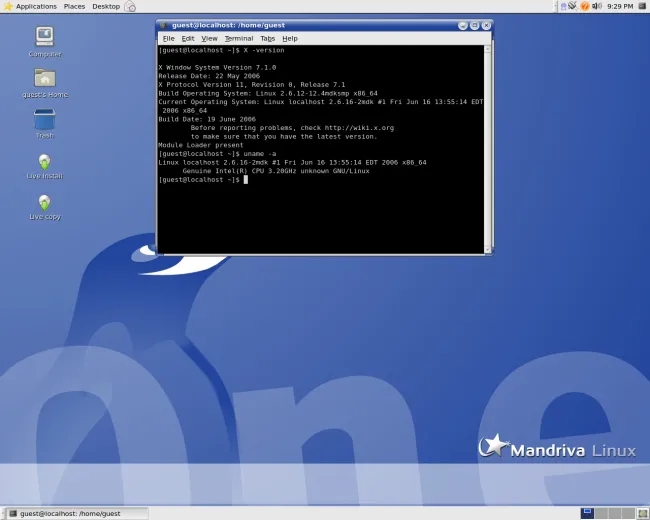Open the network monitor tray icon
The height and width of the screenshot is (520, 650).
pos(572,6)
